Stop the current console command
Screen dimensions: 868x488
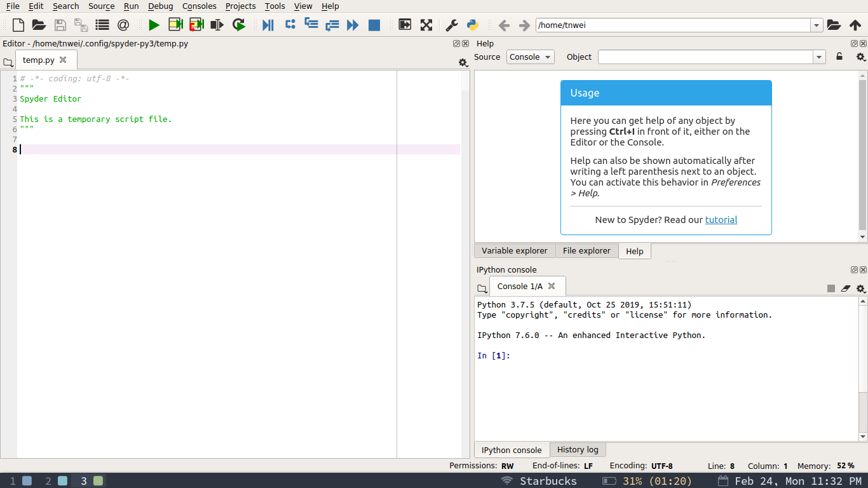(x=831, y=288)
